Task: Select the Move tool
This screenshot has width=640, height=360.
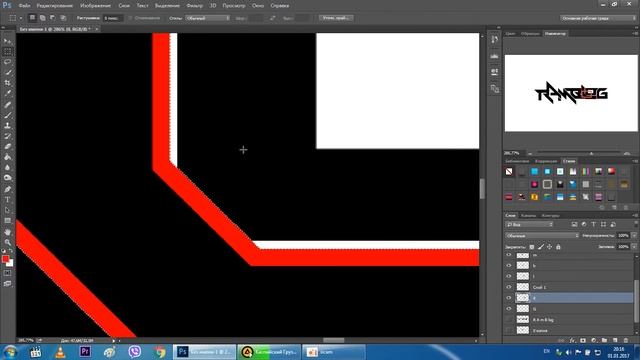Action: [x=7, y=41]
